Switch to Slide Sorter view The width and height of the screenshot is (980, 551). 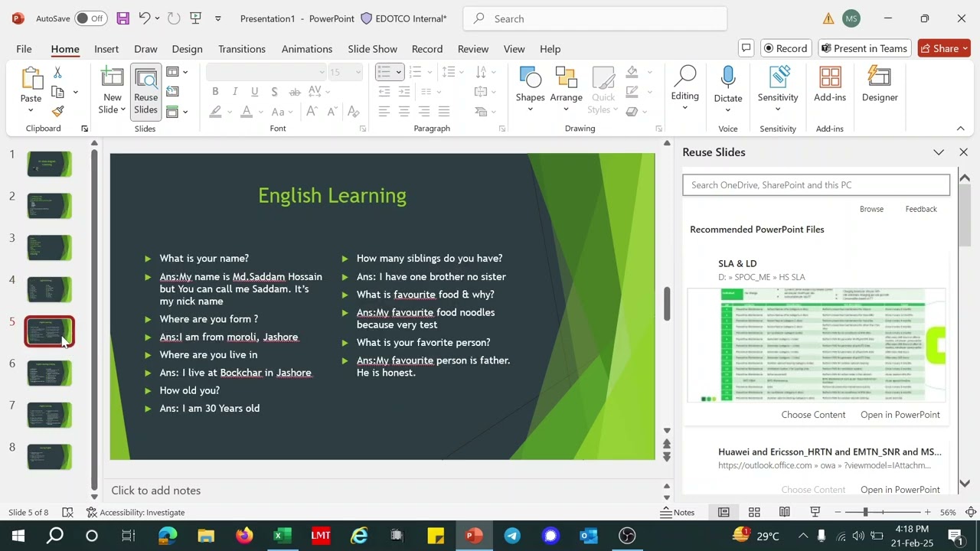754,512
